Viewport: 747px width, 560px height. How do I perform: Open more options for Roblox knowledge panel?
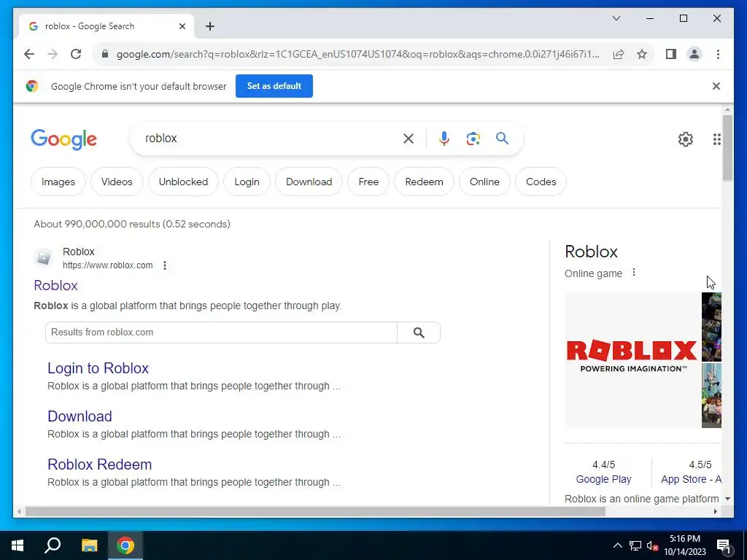coord(634,273)
